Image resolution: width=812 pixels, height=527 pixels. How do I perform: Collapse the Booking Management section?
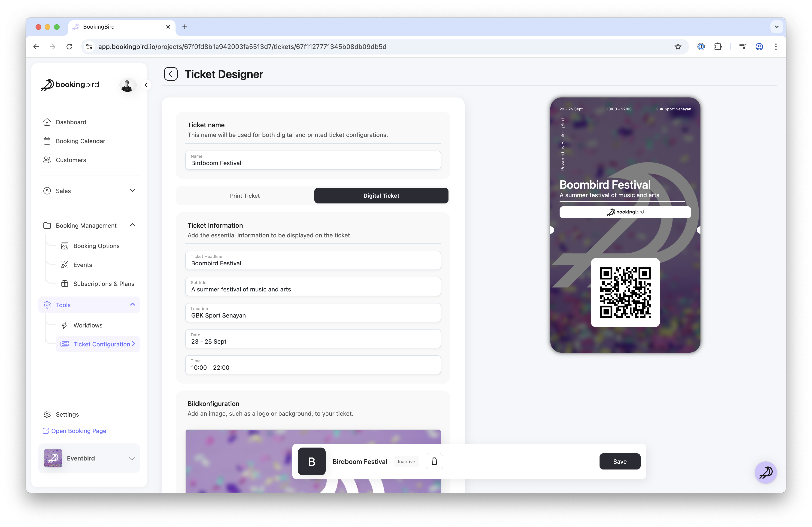pos(132,225)
